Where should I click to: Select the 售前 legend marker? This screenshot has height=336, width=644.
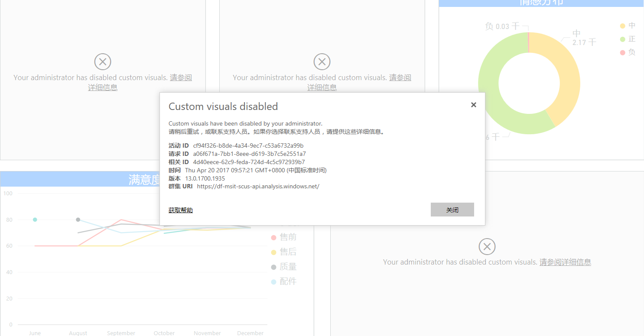pos(273,237)
